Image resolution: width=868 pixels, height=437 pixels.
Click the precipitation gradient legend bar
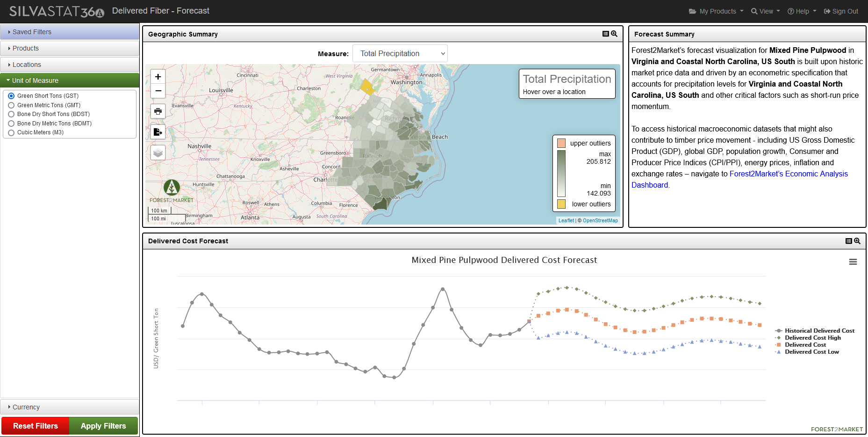point(561,174)
